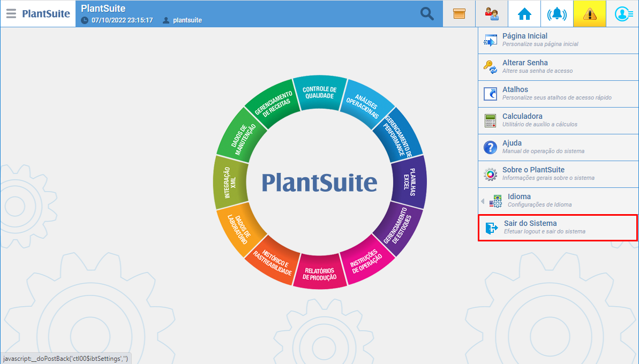Select Atalhos menu entry
The height and width of the screenshot is (364, 639).
(x=558, y=94)
